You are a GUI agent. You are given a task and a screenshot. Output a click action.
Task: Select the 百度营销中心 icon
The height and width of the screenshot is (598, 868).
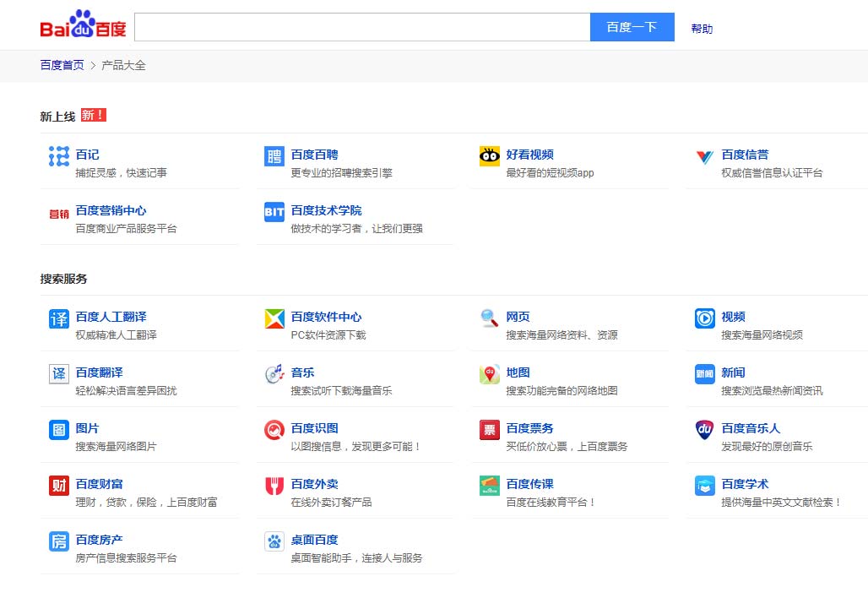pos(59,213)
